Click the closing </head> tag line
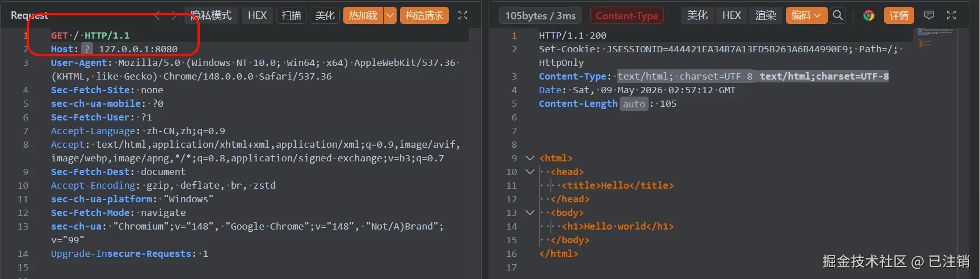 [570, 199]
